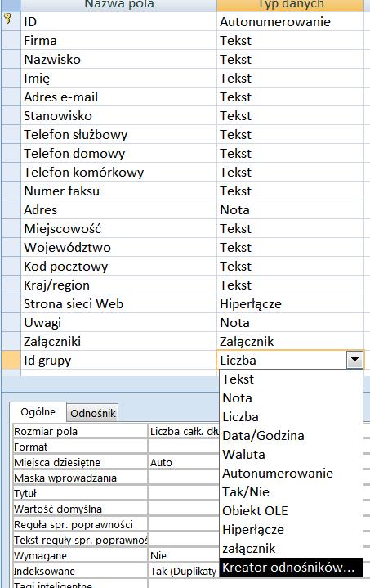Click the Nazwa pola column header
This screenshot has width=370, height=588.
pyautogui.click(x=118, y=5)
